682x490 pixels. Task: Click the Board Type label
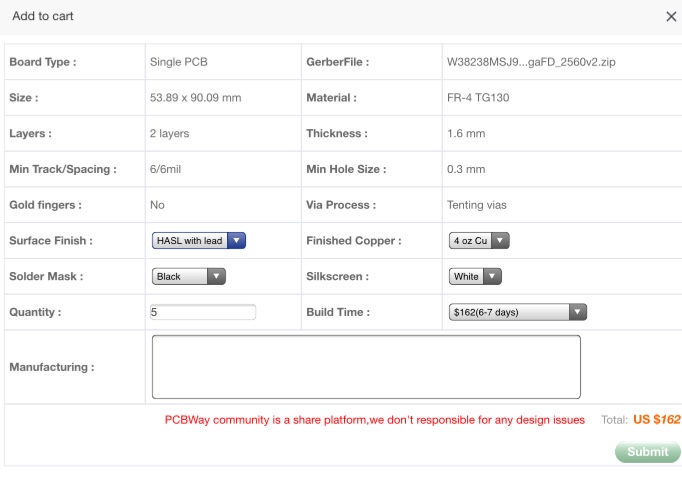pyautogui.click(x=42, y=62)
